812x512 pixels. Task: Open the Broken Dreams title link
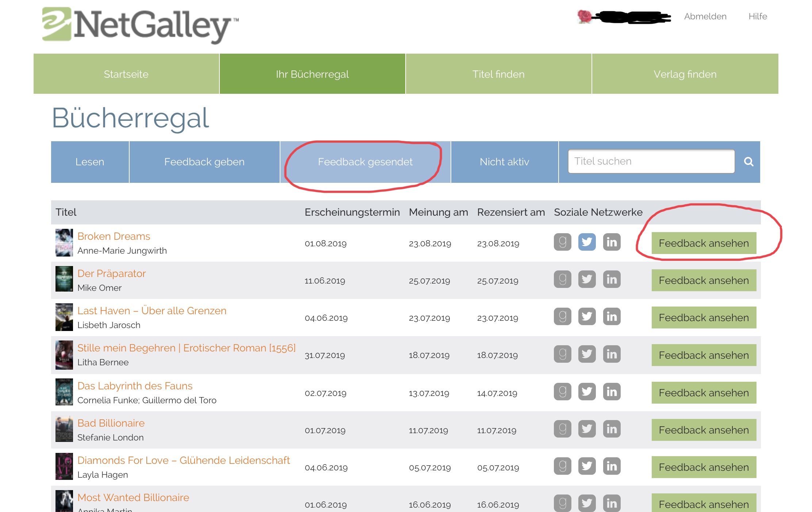114,236
